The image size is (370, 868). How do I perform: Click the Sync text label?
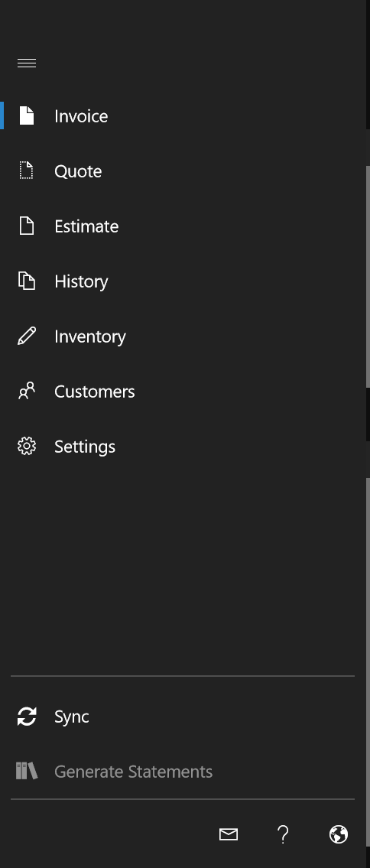[x=71, y=717]
